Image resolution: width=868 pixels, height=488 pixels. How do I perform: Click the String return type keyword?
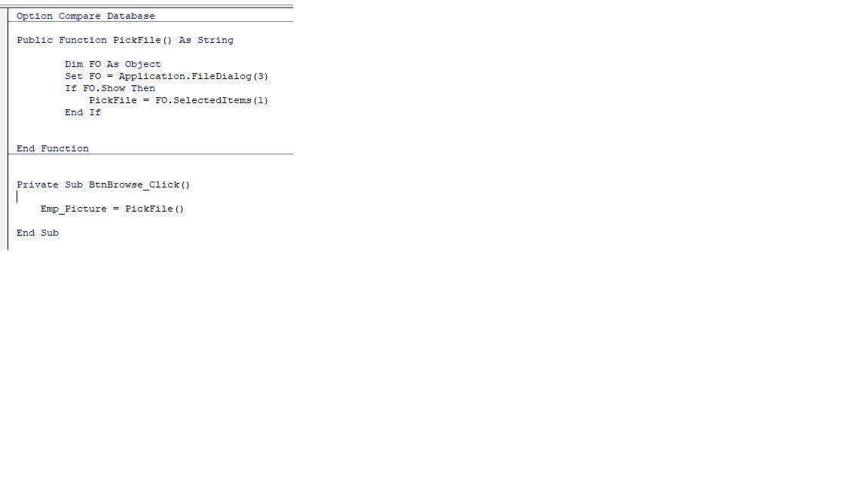tap(216, 41)
